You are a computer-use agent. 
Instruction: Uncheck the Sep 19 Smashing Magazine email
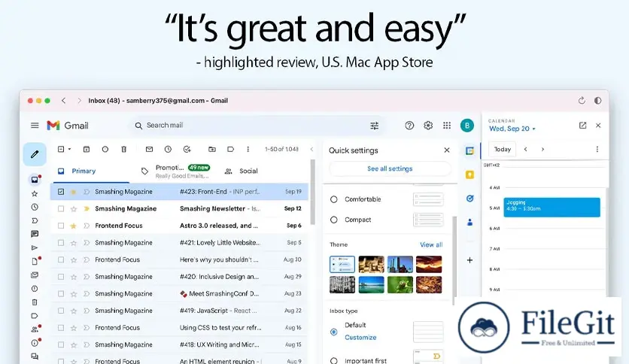[x=61, y=192]
